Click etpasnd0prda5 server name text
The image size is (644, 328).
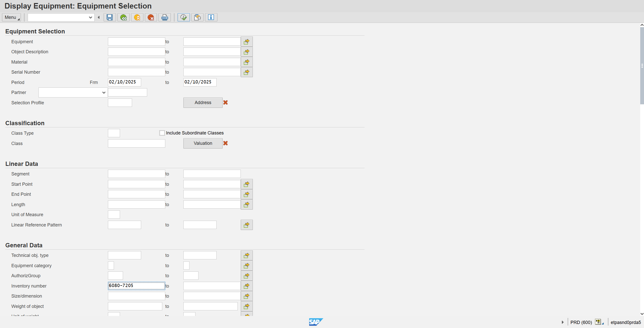coord(626,322)
